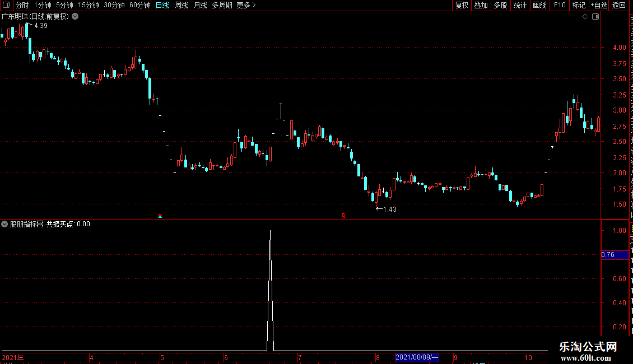Select the 60分钟 period tab

[139, 5]
